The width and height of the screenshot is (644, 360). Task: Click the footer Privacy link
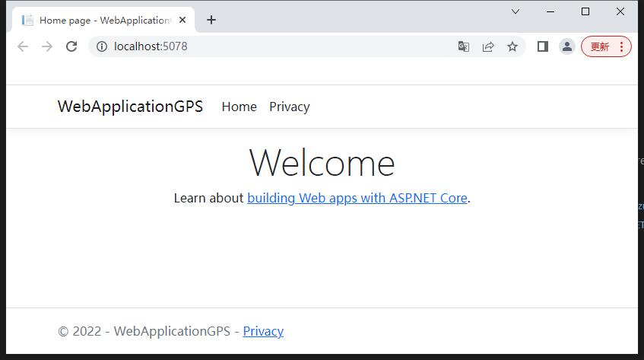[263, 331]
